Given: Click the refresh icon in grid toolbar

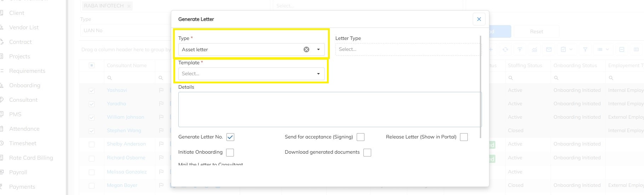Looking at the screenshot, I should [505, 50].
